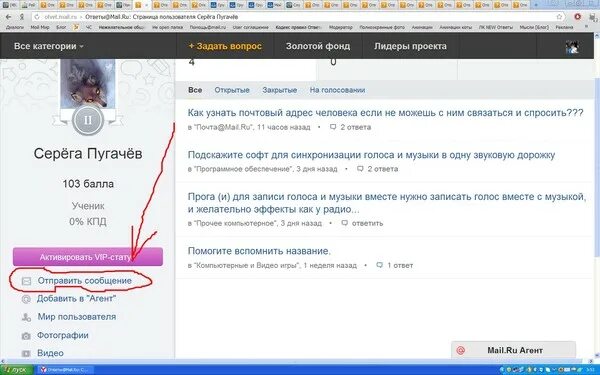
Task: Click '103 балла' score text
Action: coord(88,184)
